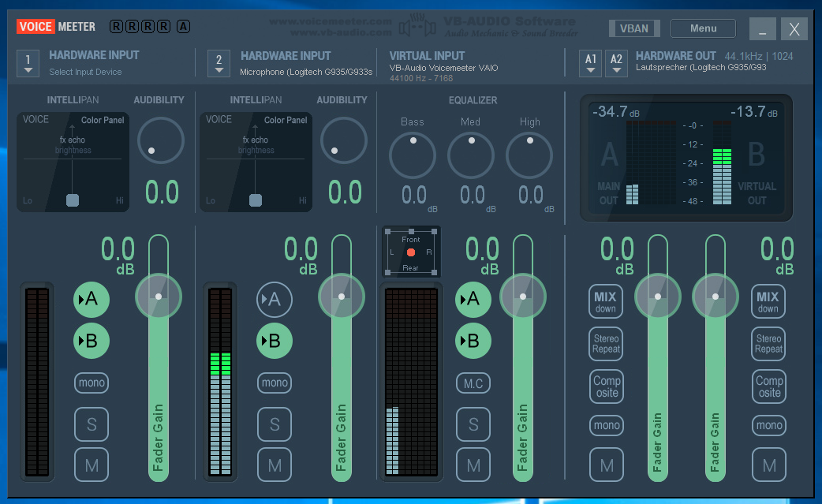Toggle bus A routing on Virtual Input

(x=473, y=299)
